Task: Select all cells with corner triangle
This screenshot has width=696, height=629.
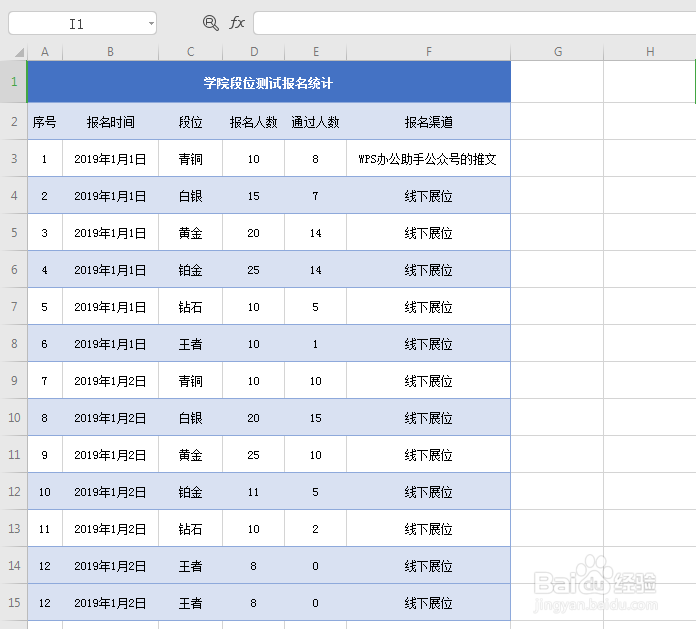Action: pos(18,52)
